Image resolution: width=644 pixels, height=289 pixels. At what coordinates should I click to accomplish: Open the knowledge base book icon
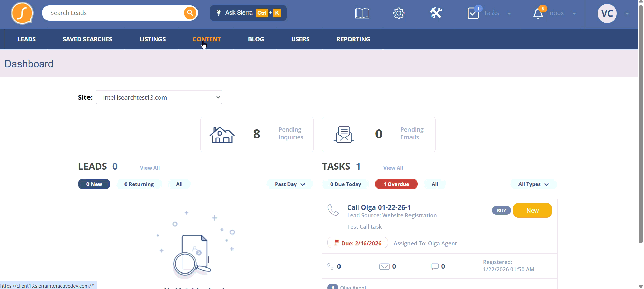pyautogui.click(x=362, y=13)
